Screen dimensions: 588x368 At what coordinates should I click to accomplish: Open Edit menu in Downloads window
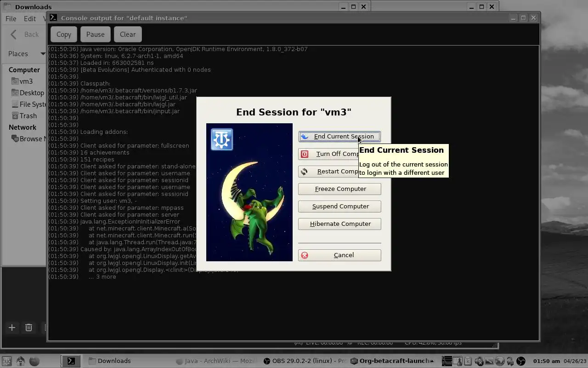(30, 19)
